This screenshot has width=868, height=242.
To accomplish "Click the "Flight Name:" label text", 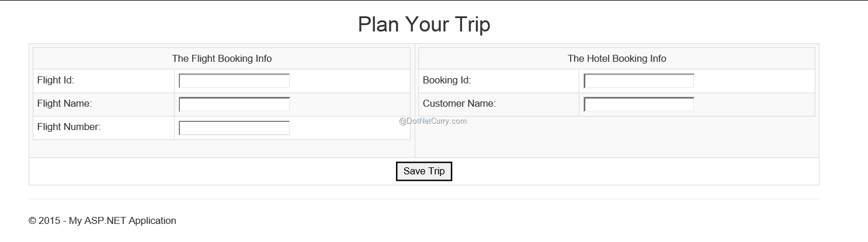I will tap(64, 104).
